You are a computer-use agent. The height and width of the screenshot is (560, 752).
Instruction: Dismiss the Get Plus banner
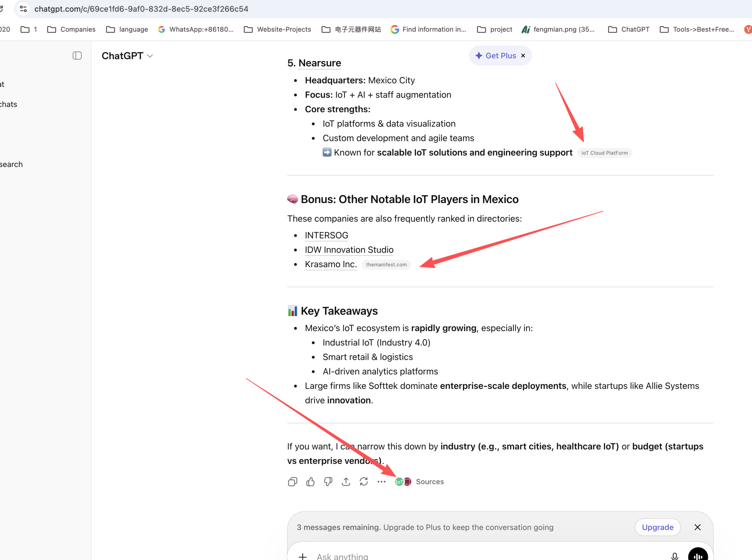click(523, 56)
